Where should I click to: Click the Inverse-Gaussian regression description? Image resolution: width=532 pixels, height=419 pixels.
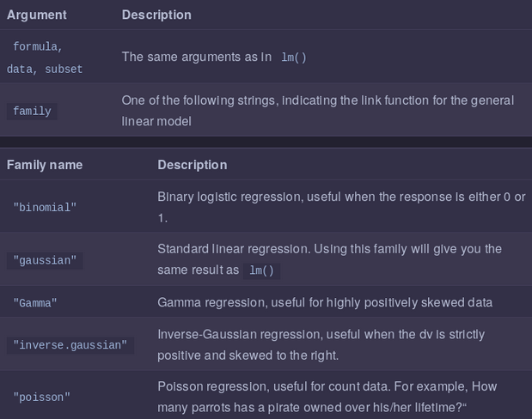point(321,344)
